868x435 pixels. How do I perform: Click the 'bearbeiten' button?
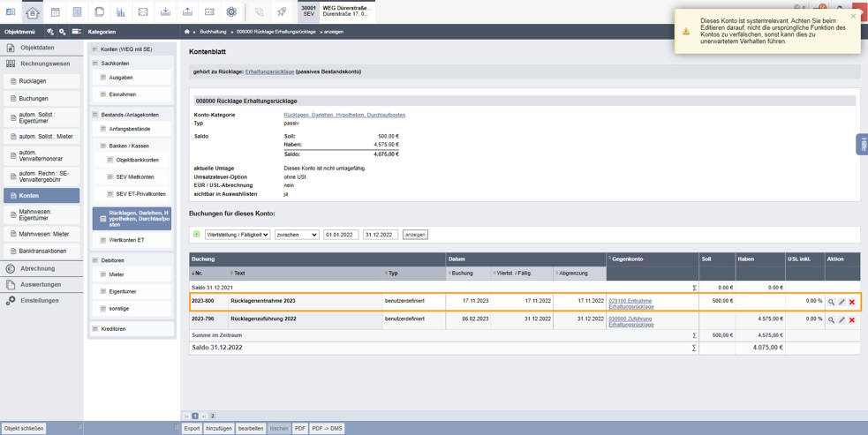click(251, 428)
